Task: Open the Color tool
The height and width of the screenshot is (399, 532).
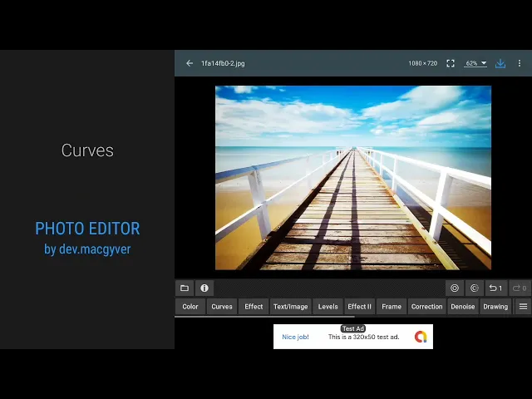Action: (x=190, y=307)
